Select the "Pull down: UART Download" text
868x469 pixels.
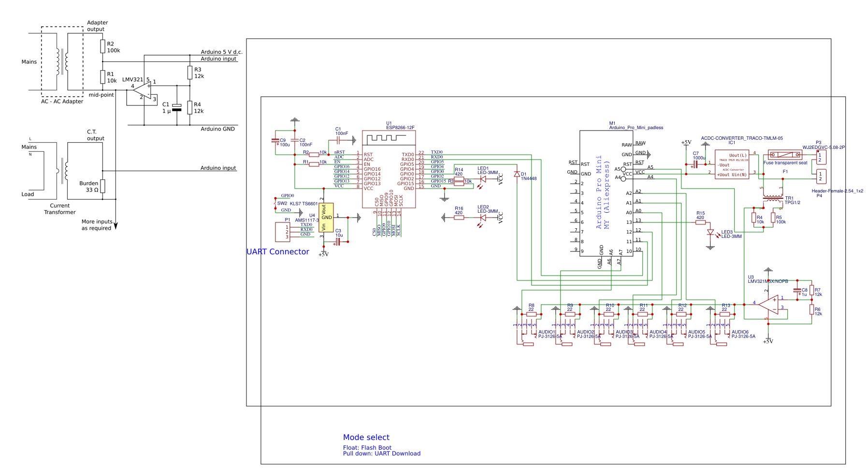(381, 454)
